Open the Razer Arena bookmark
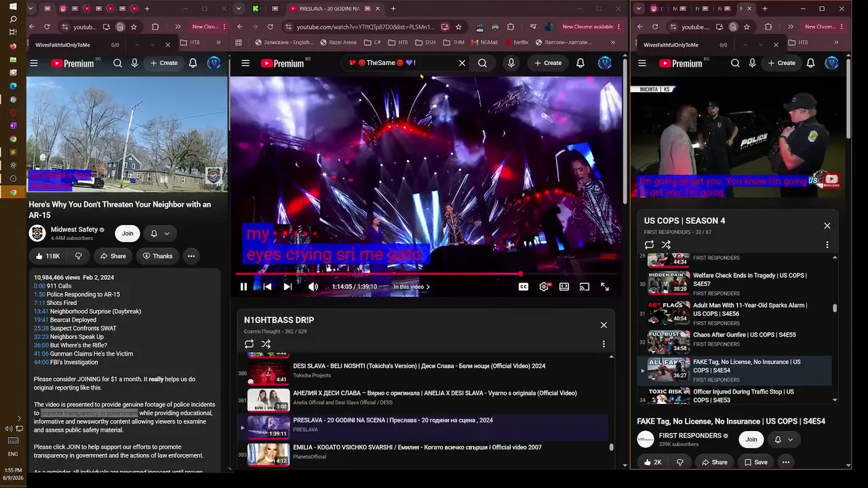Viewport: 868px width, 488px height. [x=337, y=42]
